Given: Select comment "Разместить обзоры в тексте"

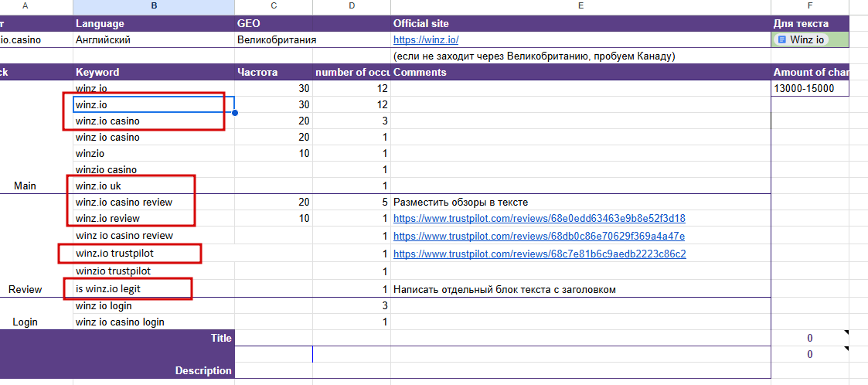Looking at the screenshot, I should pyautogui.click(x=580, y=203).
